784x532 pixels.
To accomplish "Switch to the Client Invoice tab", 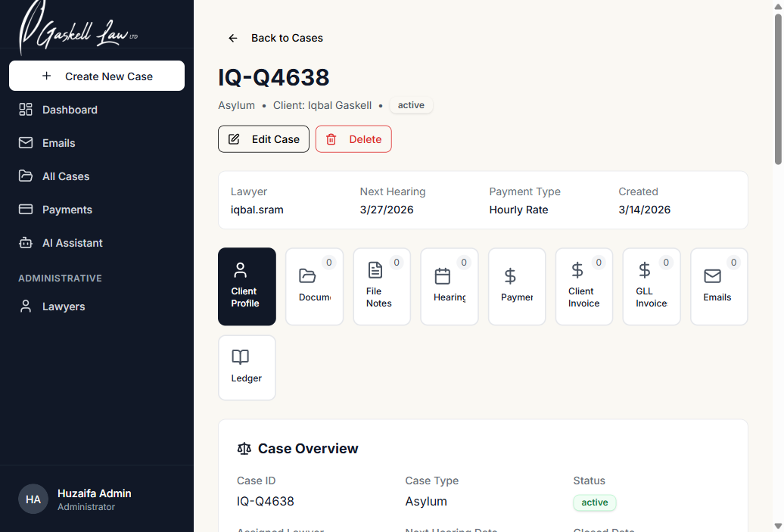I will click(583, 287).
